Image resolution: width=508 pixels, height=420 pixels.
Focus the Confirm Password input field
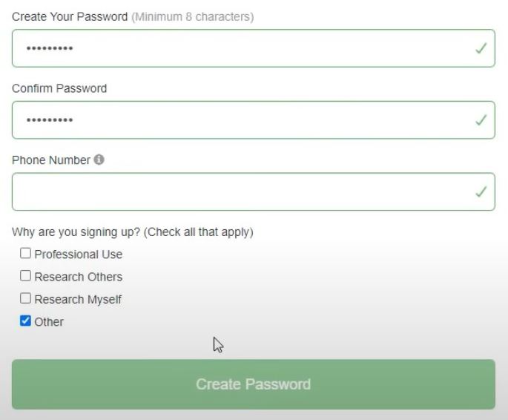tap(254, 120)
